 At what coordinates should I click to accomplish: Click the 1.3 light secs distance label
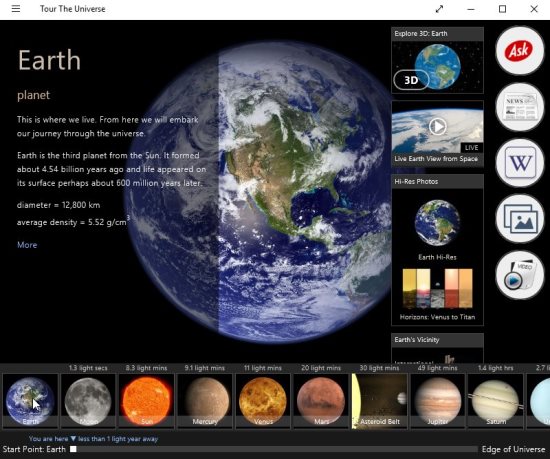(x=88, y=368)
